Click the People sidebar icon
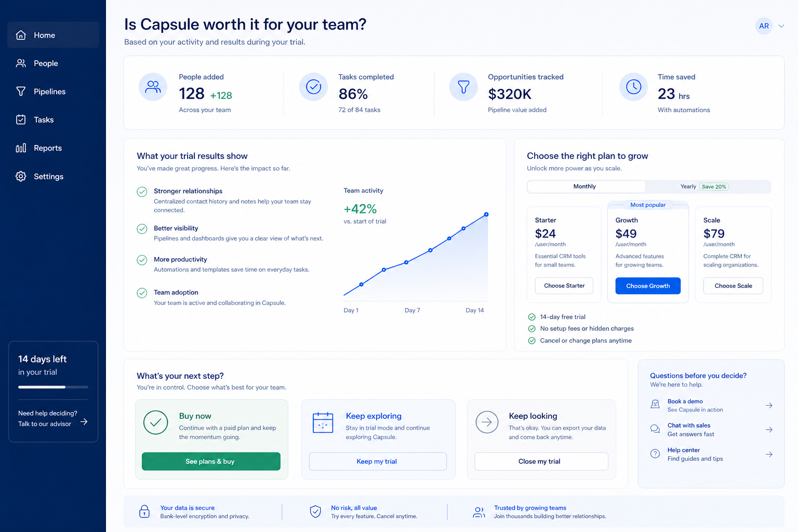798x532 pixels. (x=21, y=63)
